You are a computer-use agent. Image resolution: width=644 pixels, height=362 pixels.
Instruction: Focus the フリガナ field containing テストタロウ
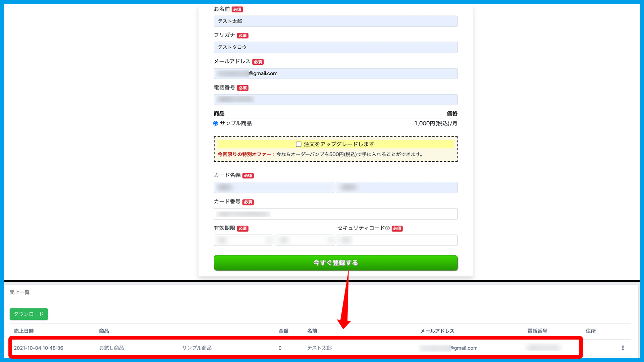[x=335, y=47]
